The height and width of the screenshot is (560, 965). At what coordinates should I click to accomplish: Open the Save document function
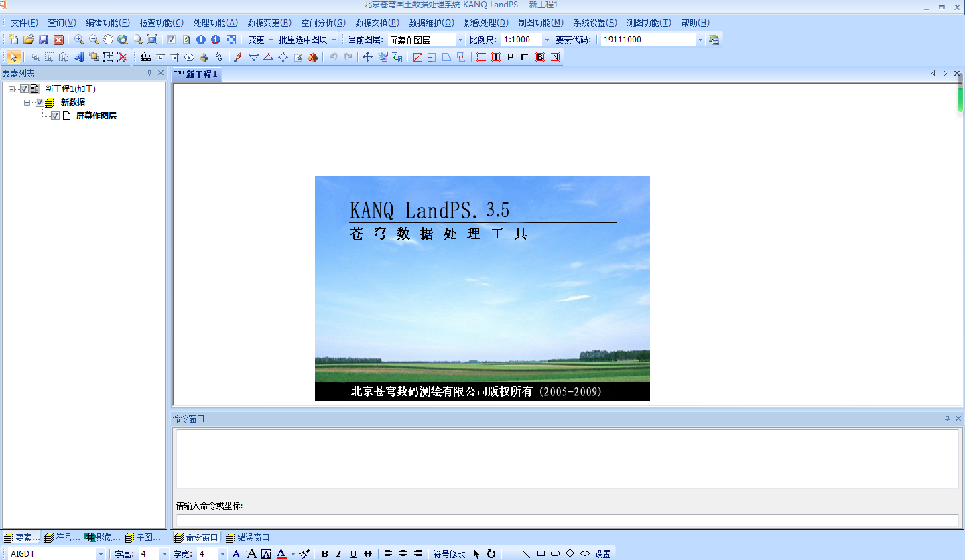point(43,39)
